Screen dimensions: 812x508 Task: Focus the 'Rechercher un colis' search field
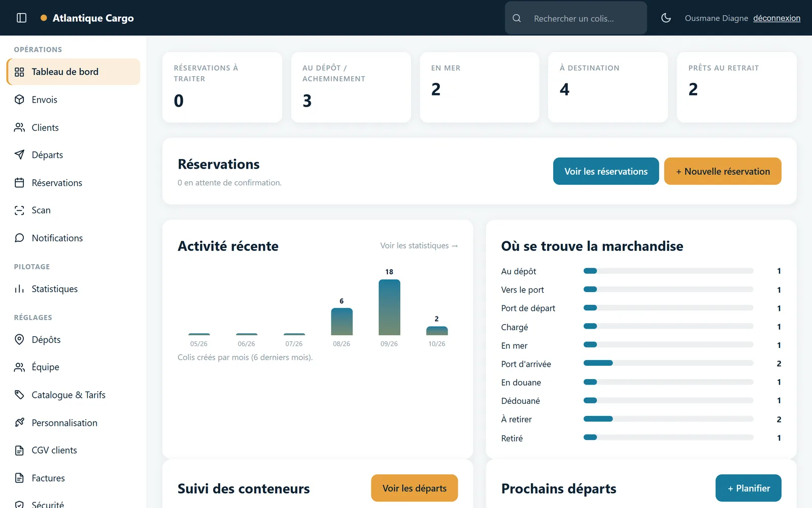pyautogui.click(x=576, y=18)
